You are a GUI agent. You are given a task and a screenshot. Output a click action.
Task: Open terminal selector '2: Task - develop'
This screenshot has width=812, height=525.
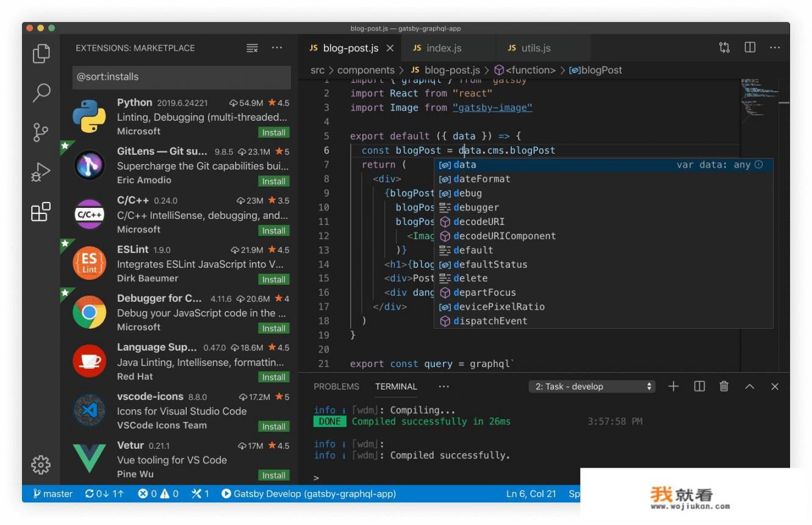[592, 387]
